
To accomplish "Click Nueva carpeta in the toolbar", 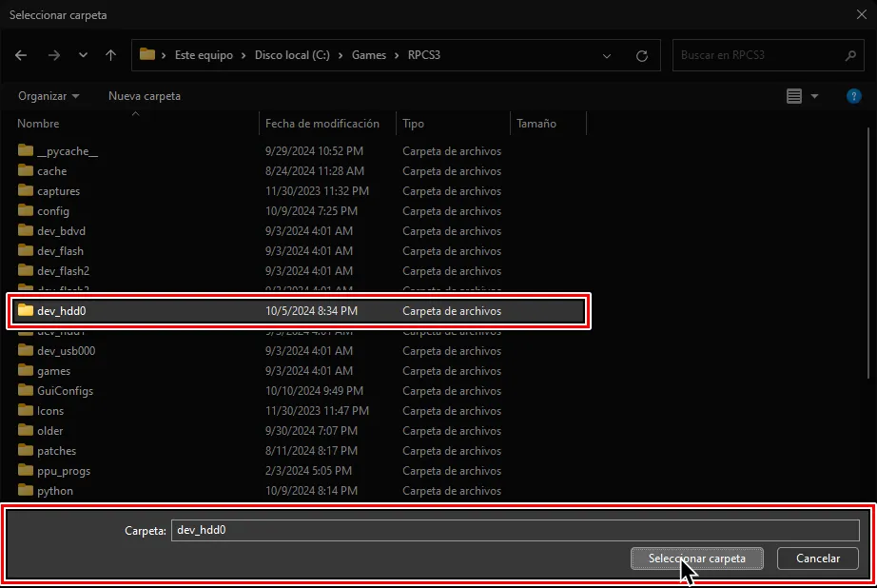I will point(145,96).
